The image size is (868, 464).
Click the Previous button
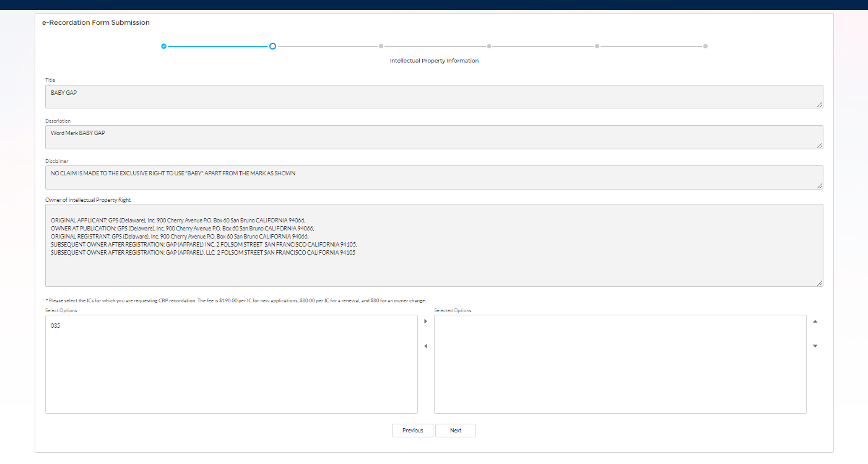(412, 431)
